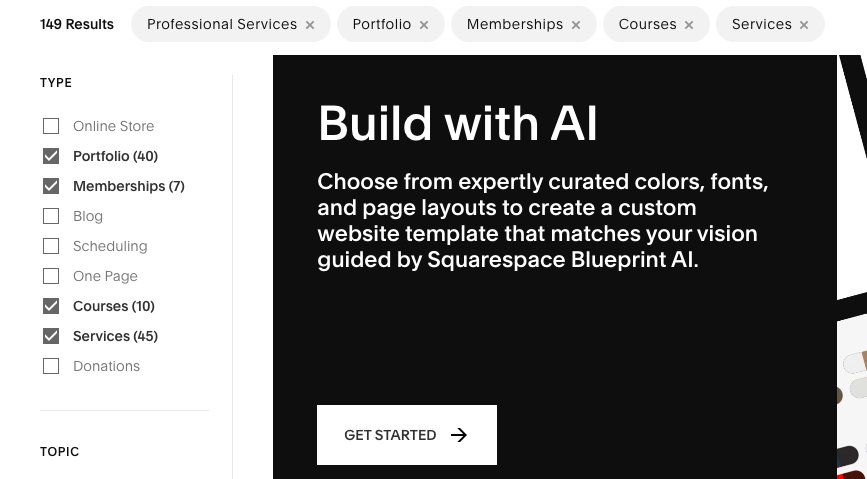Tick the Scheduling checkbox
The image size is (867, 479).
coord(51,246)
